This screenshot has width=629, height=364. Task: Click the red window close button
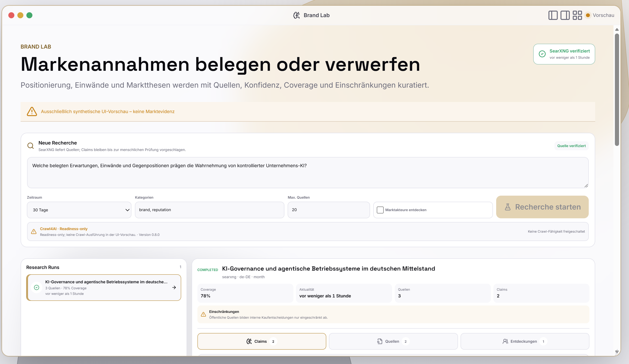11,15
